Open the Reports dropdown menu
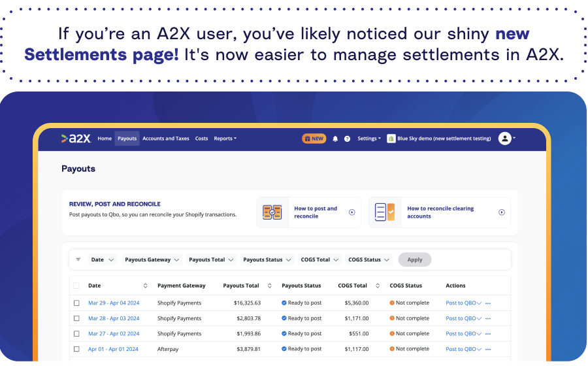The height and width of the screenshot is (366, 588). pos(225,139)
